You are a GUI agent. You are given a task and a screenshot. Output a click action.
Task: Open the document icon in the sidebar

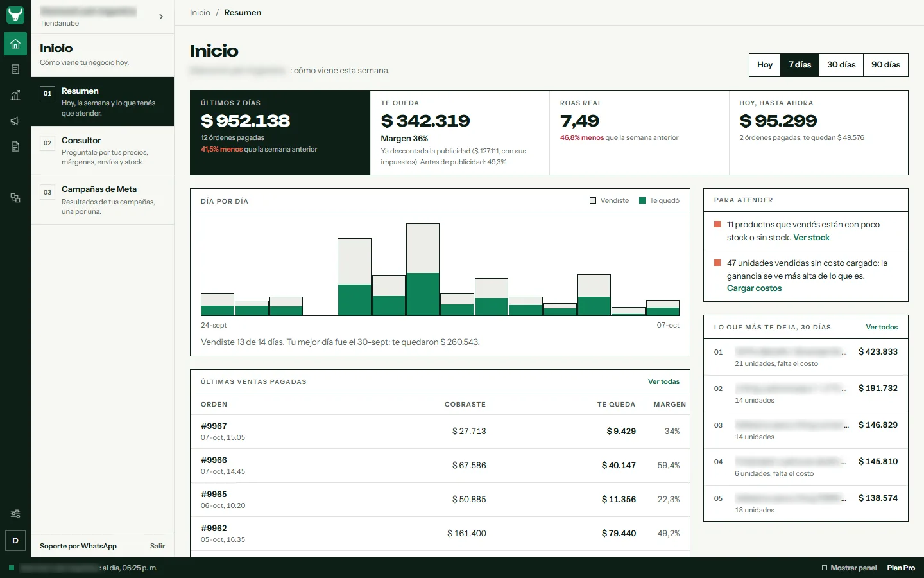click(15, 146)
